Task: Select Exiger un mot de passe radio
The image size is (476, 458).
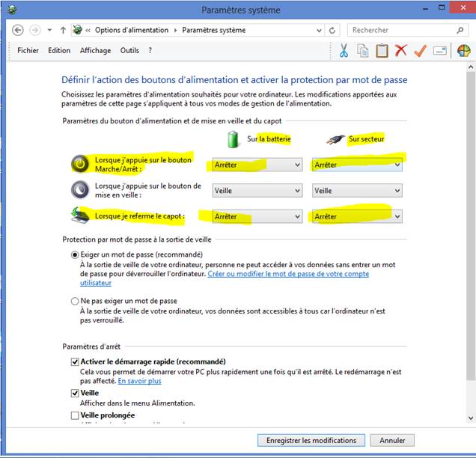Action: pyautogui.click(x=75, y=254)
